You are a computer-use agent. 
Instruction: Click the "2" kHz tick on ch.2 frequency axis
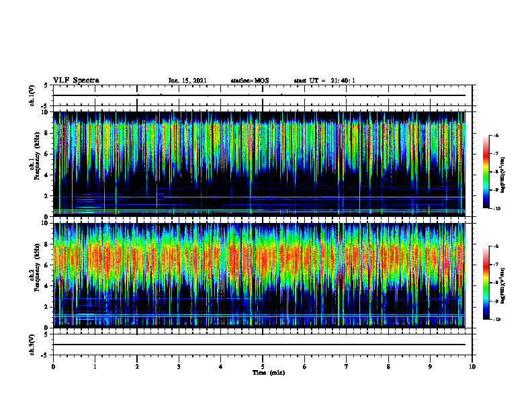tap(47, 307)
